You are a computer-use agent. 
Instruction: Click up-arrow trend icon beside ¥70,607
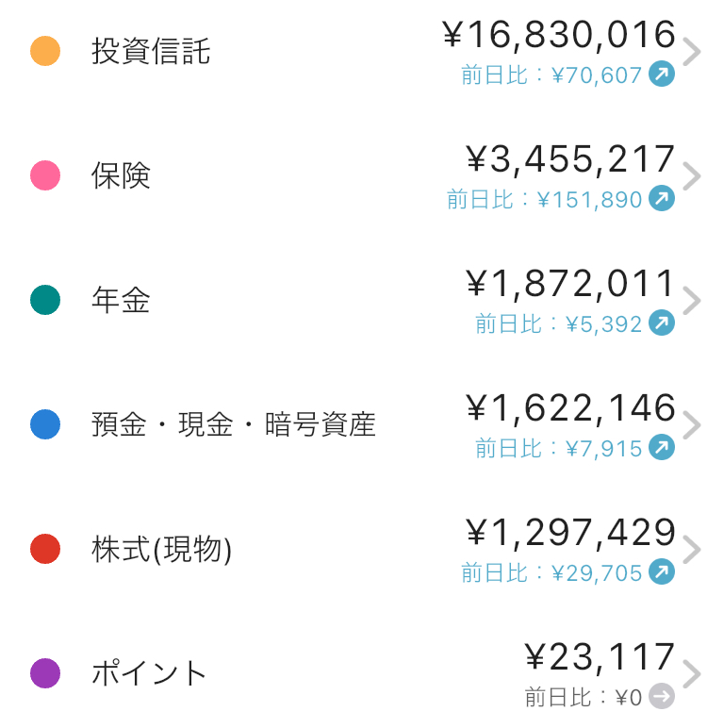click(x=662, y=74)
